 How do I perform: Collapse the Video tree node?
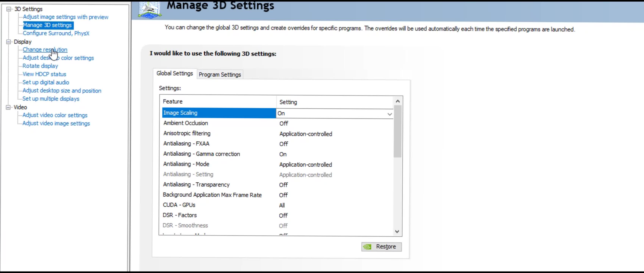coord(8,107)
